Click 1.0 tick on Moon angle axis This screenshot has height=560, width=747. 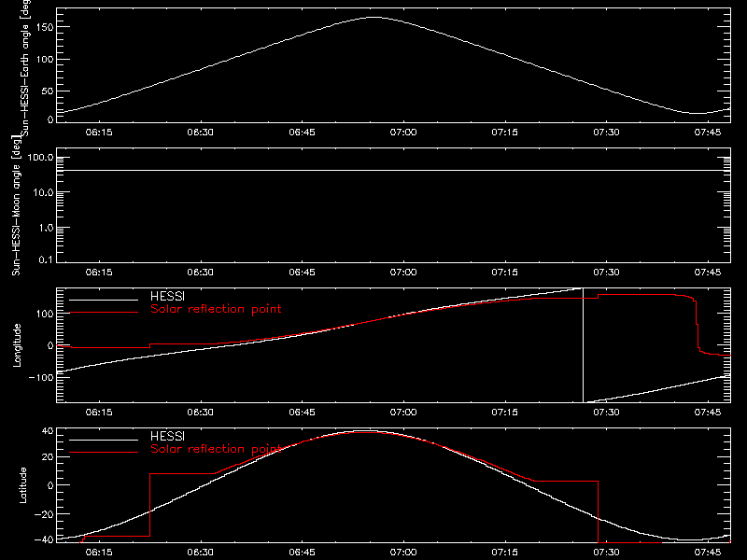point(46,228)
